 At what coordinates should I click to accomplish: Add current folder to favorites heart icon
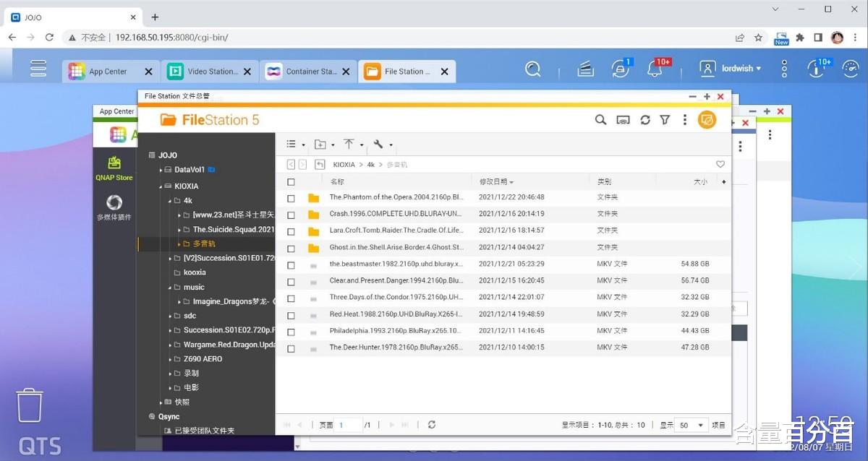720,165
